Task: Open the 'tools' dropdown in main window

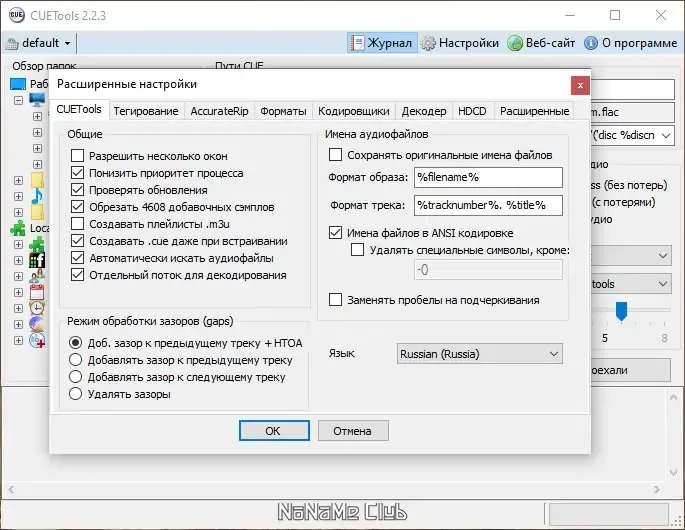Action: click(x=663, y=284)
